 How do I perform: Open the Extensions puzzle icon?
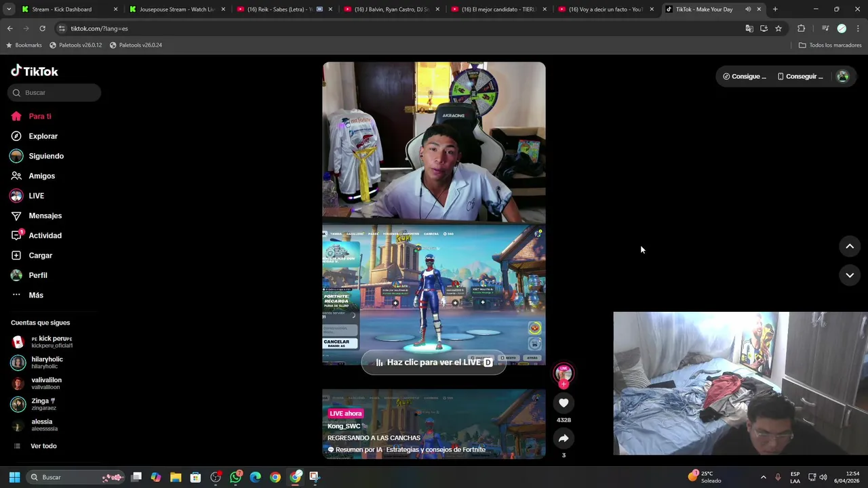802,28
